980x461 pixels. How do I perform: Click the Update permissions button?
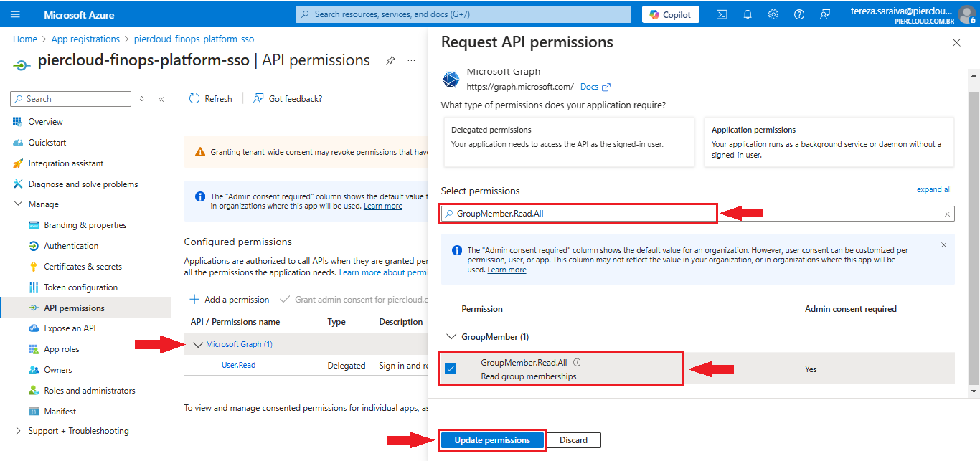(492, 440)
